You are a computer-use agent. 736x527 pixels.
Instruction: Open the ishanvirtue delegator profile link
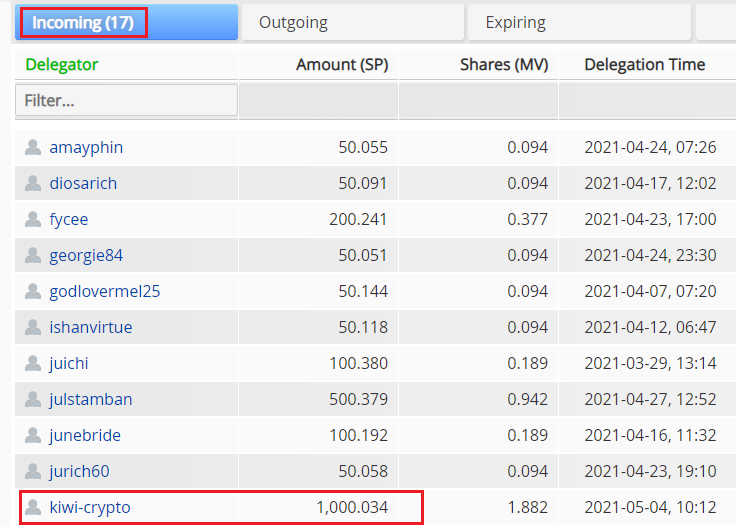[x=91, y=327]
